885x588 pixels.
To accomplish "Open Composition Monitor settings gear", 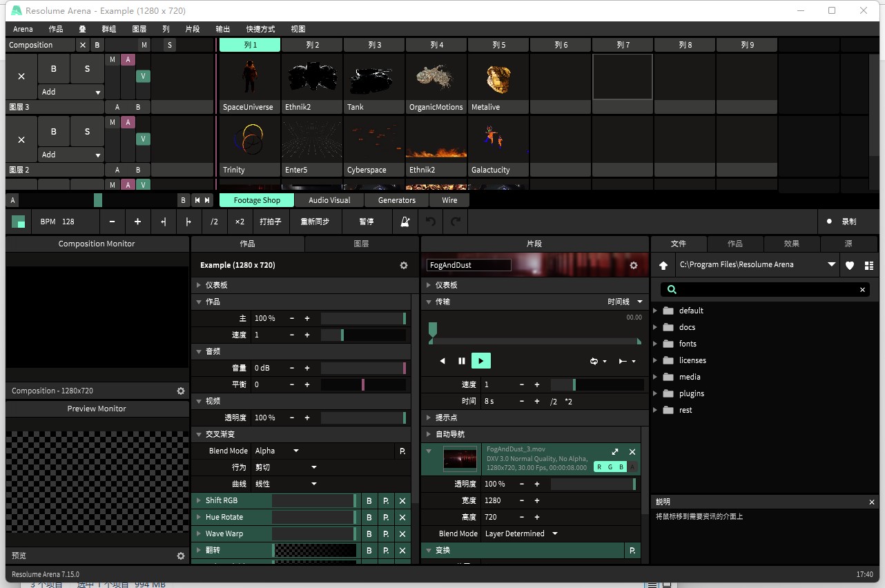I will pos(181,391).
